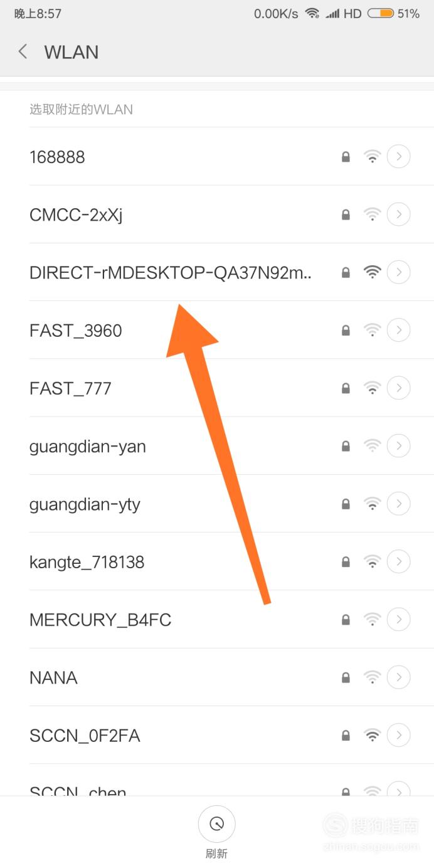
Task: Open details arrow for MERCURY_B4FC
Action: click(x=399, y=620)
